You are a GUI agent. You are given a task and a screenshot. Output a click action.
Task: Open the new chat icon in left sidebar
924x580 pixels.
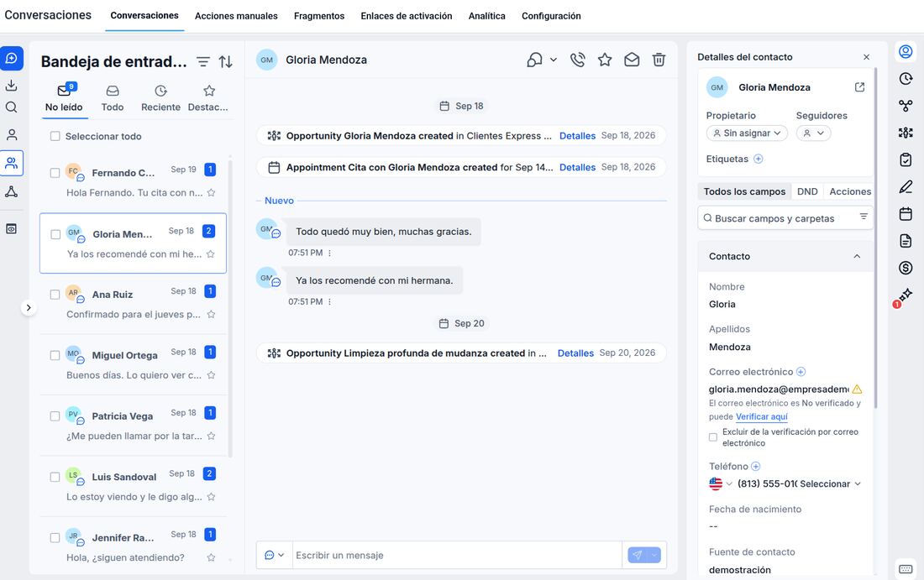pyautogui.click(x=11, y=58)
